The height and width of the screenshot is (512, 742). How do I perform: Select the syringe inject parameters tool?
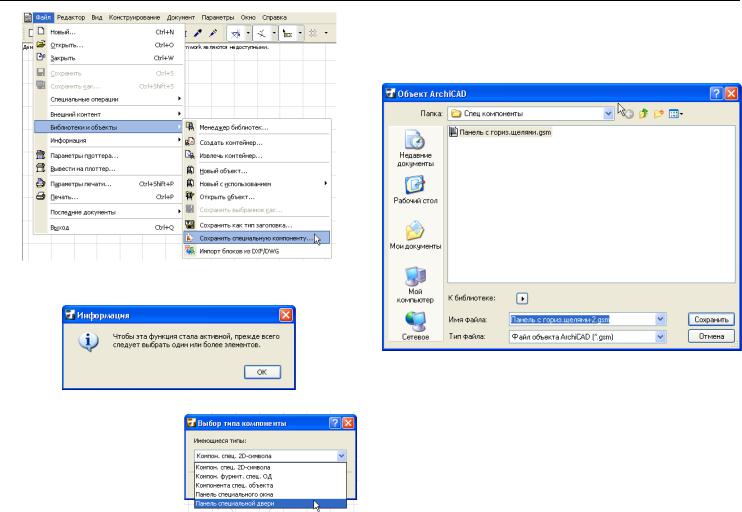tap(213, 33)
